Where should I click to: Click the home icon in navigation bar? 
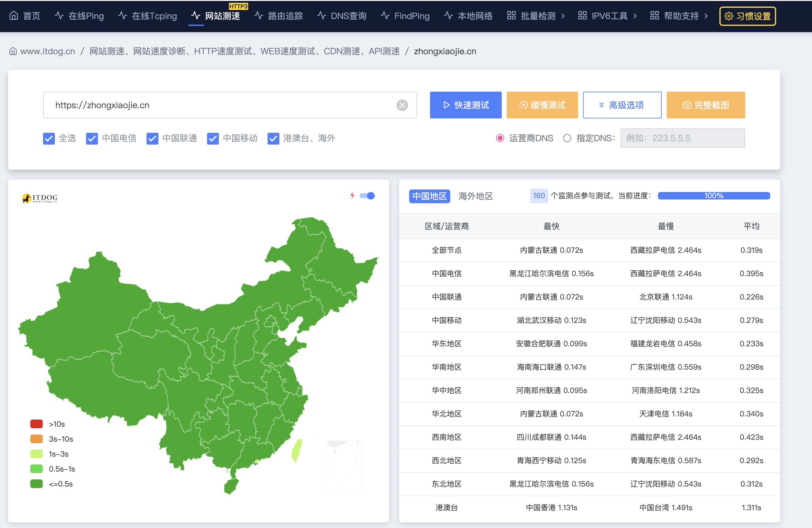coord(14,16)
